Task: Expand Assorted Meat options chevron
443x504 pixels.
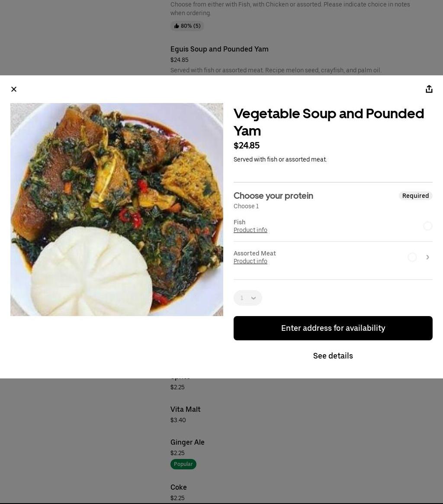Action: coord(427,257)
